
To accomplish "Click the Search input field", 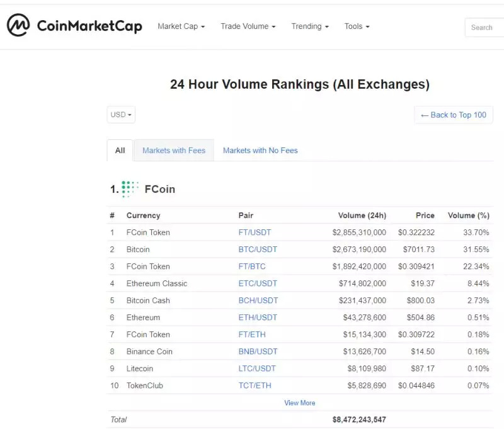I will point(484,27).
